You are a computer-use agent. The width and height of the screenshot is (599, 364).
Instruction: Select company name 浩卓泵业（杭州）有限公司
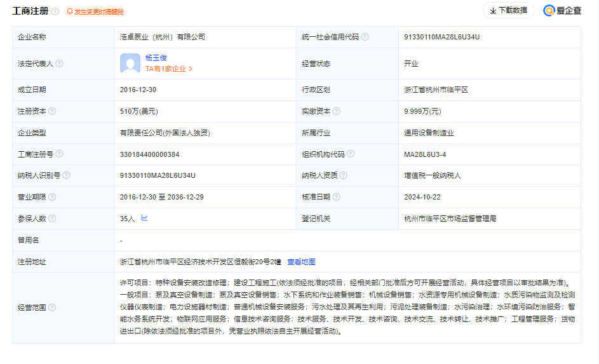pos(163,37)
